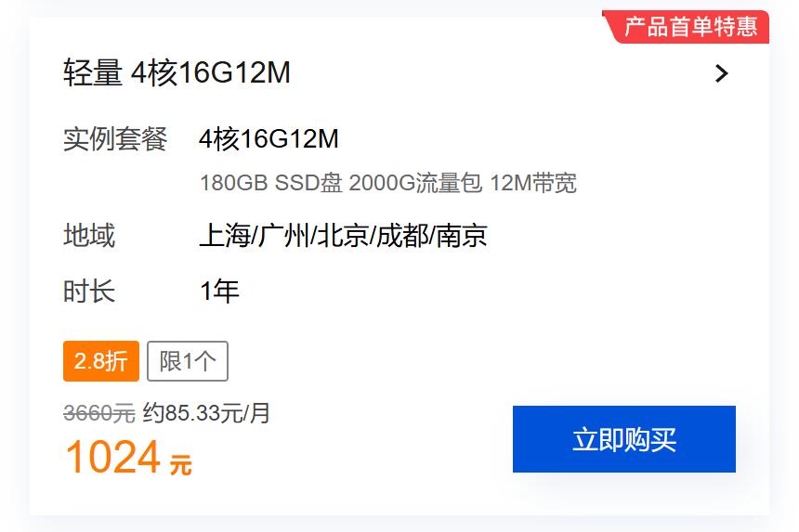Click the orange 1024 元 price
The height and width of the screenshot is (532, 799).
128,457
